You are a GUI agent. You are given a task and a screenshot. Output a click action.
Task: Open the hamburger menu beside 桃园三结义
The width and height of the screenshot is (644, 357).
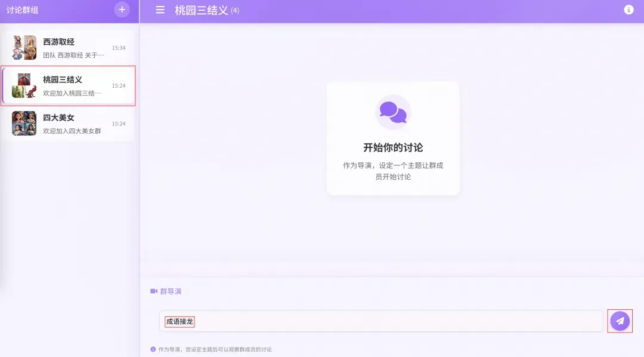click(160, 10)
